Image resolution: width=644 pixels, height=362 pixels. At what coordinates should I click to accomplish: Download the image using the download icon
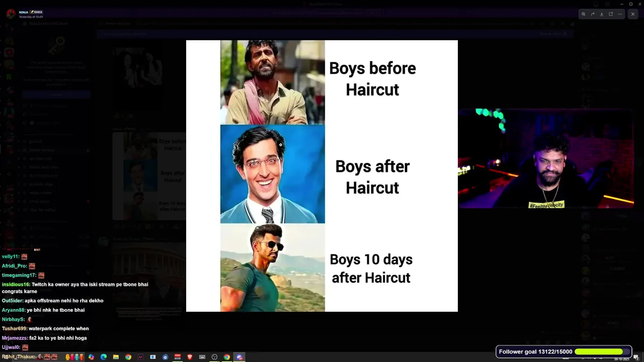point(602,14)
